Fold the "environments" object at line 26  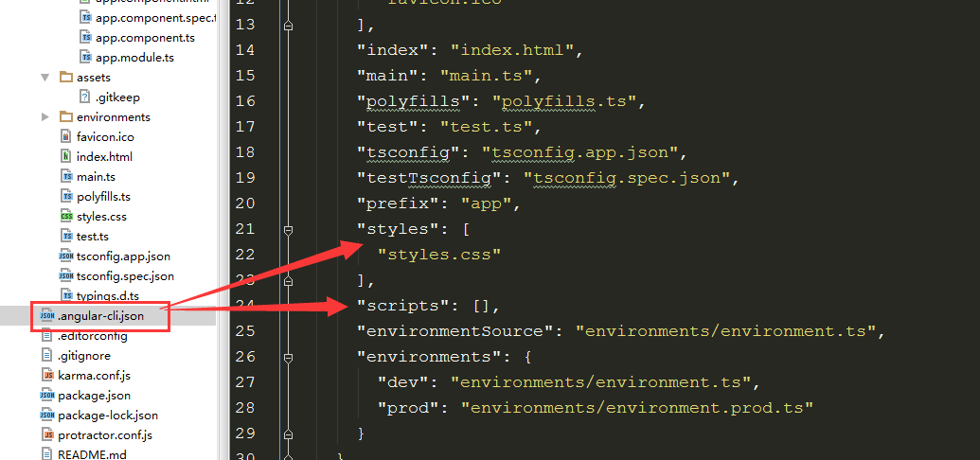pos(288,359)
